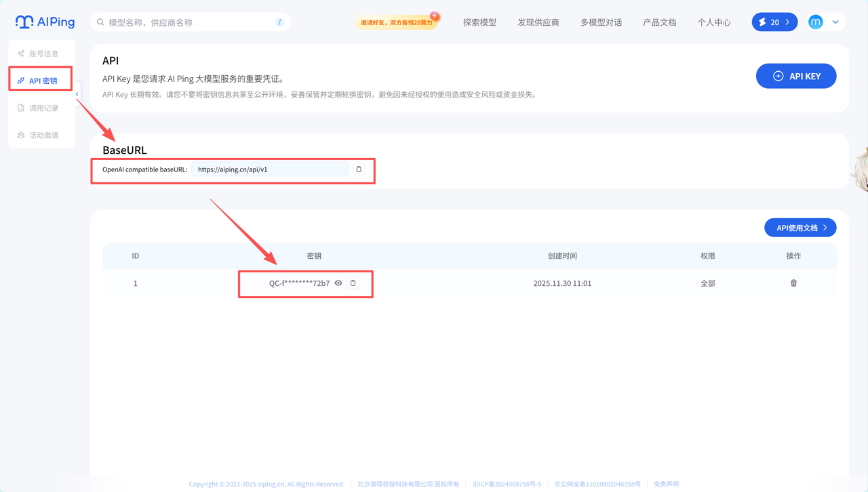Open 账号信息 in the sidebar
The height and width of the screenshot is (492, 868).
point(41,54)
